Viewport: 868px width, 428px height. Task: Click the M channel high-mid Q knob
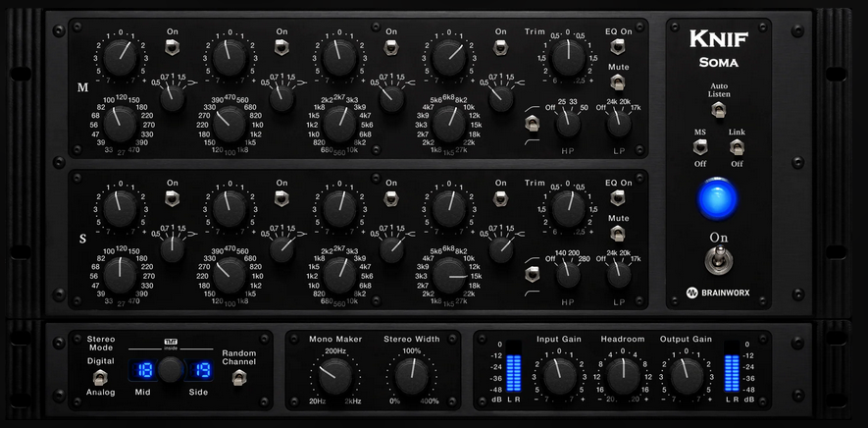click(x=392, y=99)
